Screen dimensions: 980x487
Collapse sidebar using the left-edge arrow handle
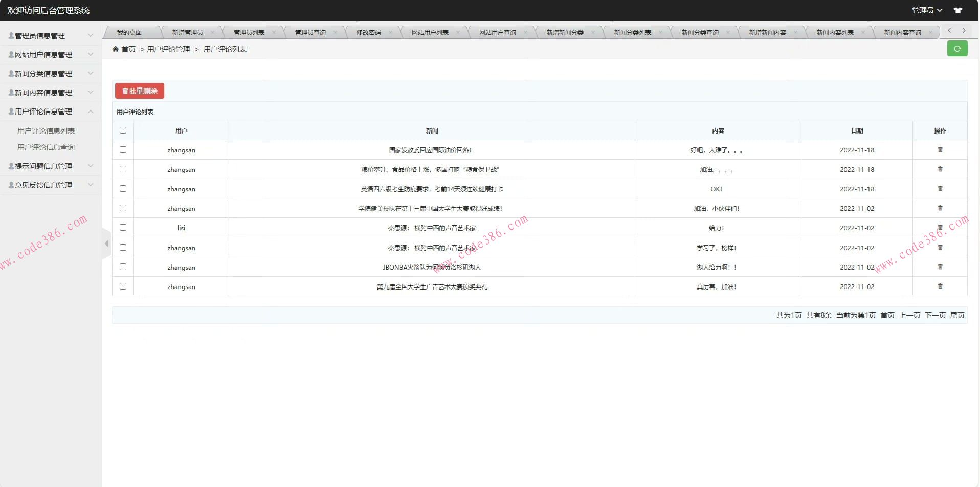click(x=106, y=243)
